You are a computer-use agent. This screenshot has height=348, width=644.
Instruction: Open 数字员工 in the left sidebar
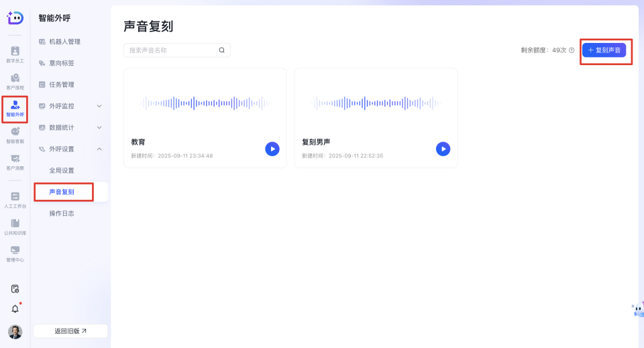(15, 54)
